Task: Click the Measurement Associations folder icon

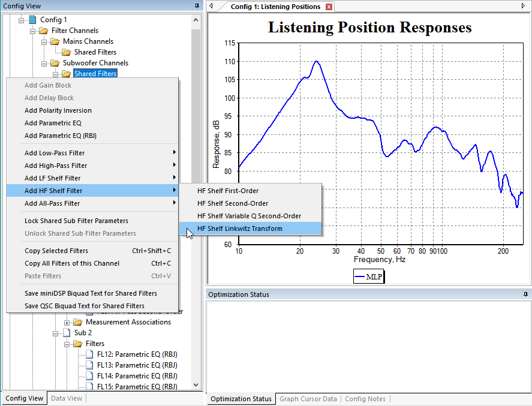Action: click(x=78, y=322)
